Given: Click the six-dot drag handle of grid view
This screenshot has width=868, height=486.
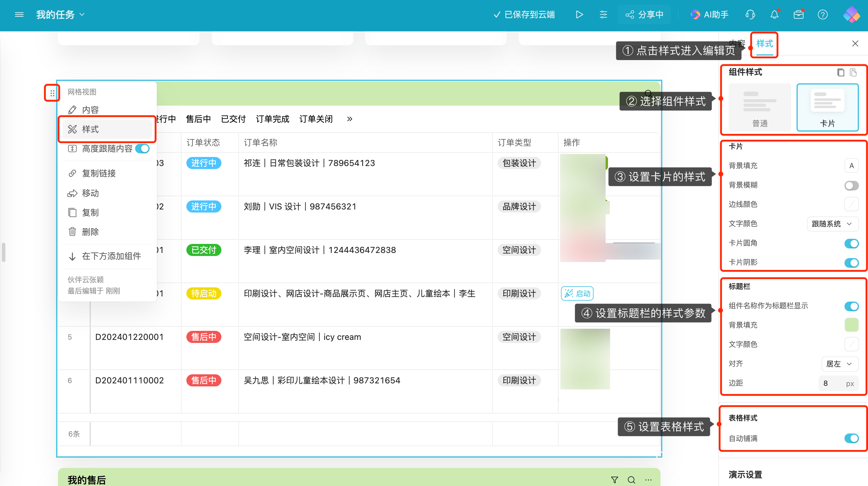Looking at the screenshot, I should pyautogui.click(x=52, y=93).
